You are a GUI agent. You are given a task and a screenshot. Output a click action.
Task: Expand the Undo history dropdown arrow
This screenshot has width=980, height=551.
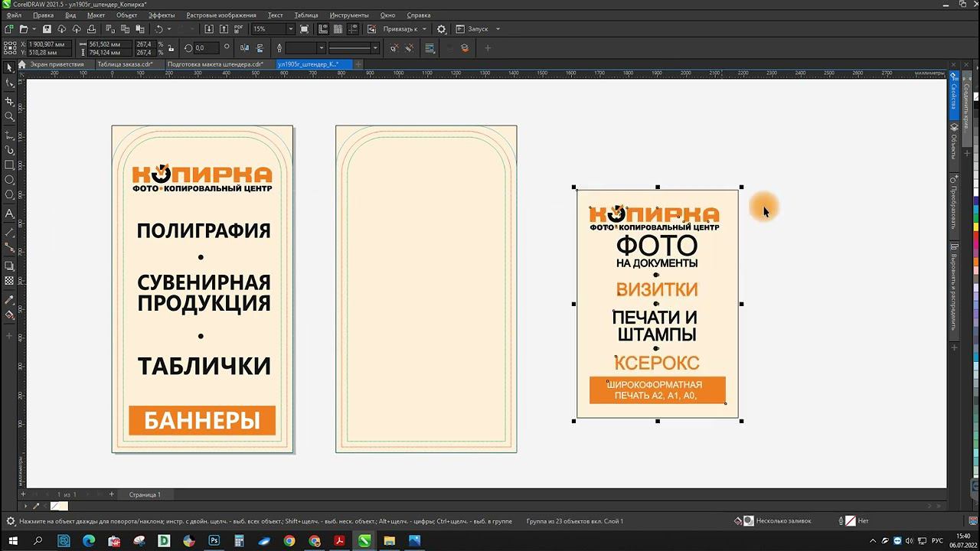click(x=169, y=29)
